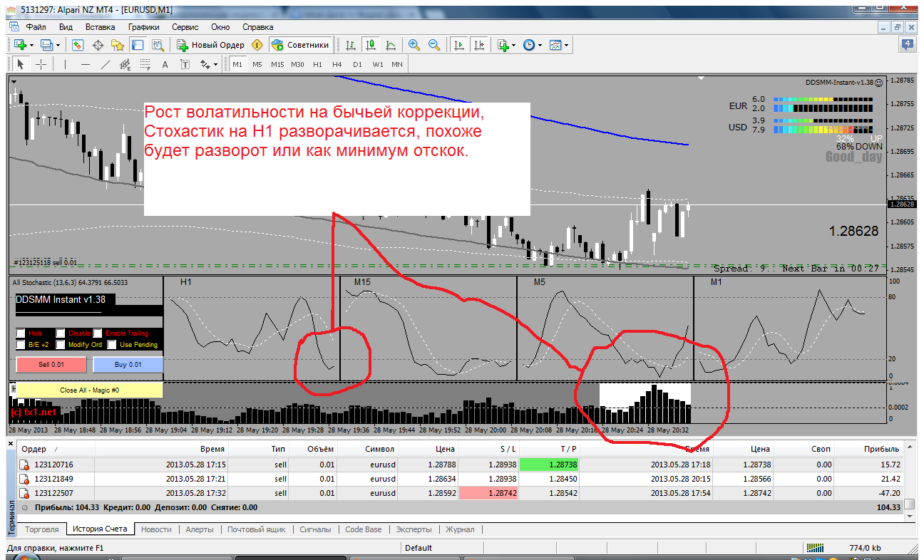Select the M15 timeframe button
924x560 pixels.
[x=277, y=64]
